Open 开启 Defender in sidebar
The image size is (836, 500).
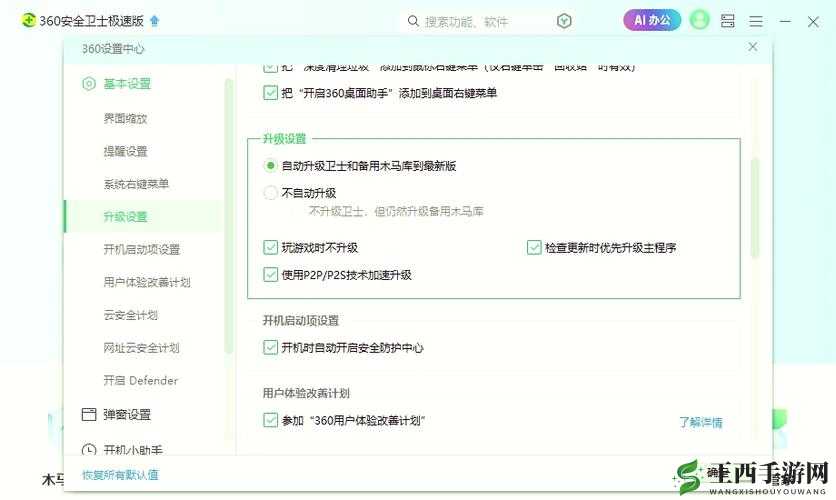pos(141,381)
